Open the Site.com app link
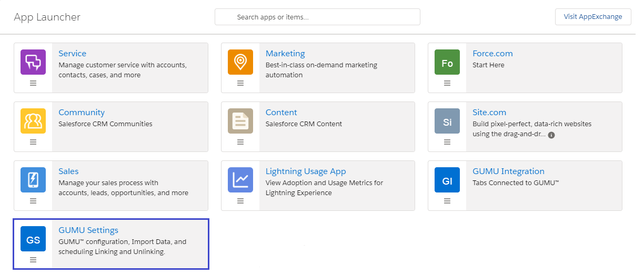Image resolution: width=644 pixels, height=274 pixels. coord(489,113)
